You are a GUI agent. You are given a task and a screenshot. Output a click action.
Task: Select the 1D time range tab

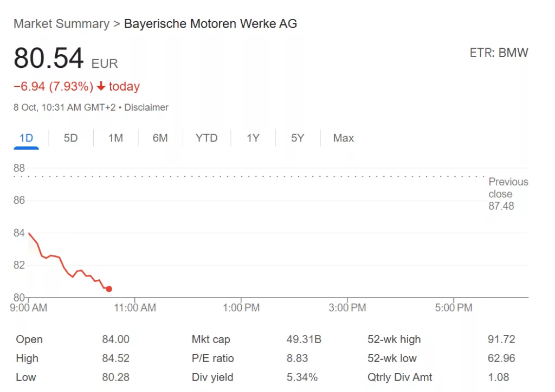point(26,138)
